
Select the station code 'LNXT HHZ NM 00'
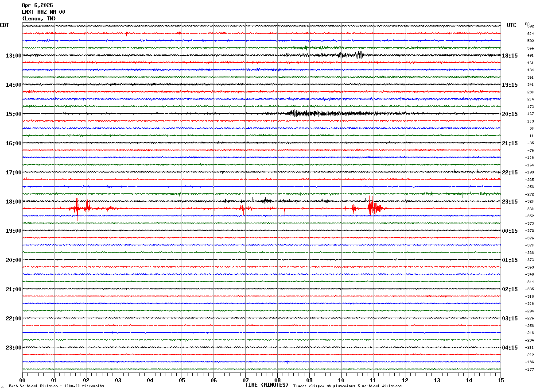[43, 12]
